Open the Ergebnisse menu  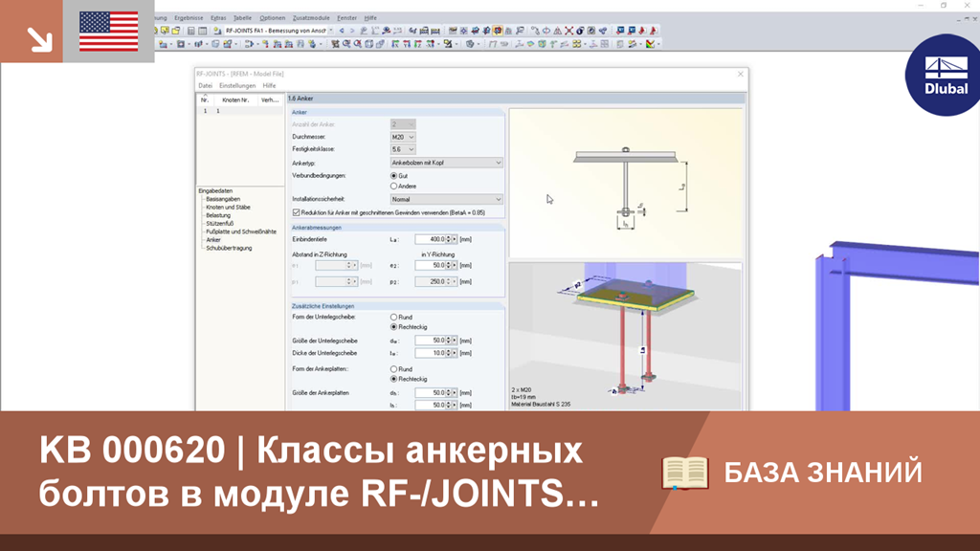[189, 18]
